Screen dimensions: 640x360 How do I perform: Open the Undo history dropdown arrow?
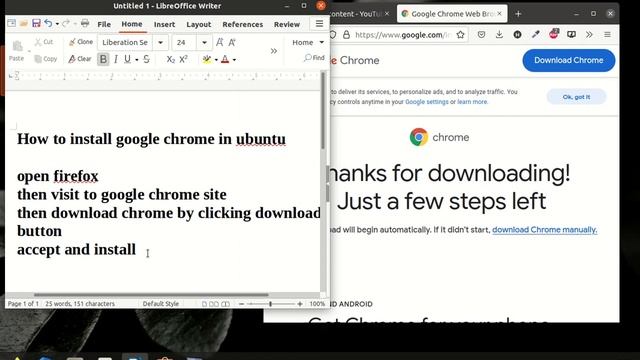[x=57, y=24]
